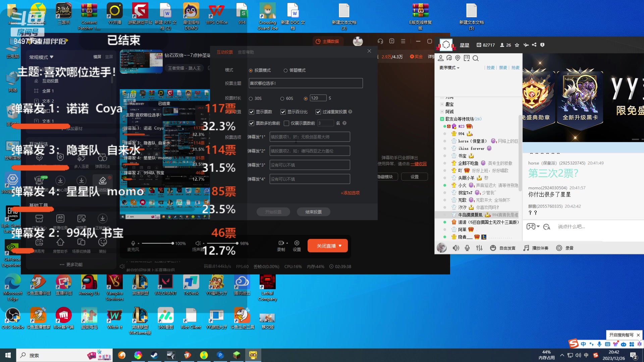Click the search magnifier icon in YY channel panel
Screen dimensions: 644x362
click(476, 58)
